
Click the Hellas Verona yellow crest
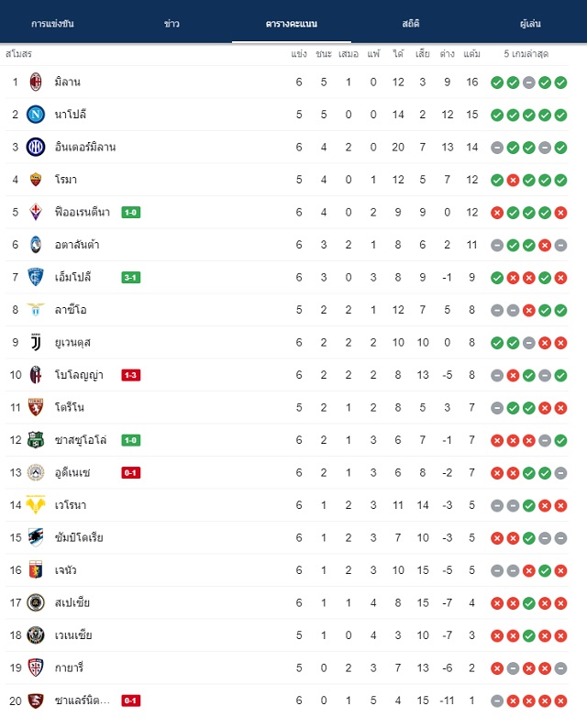pyautogui.click(x=36, y=504)
